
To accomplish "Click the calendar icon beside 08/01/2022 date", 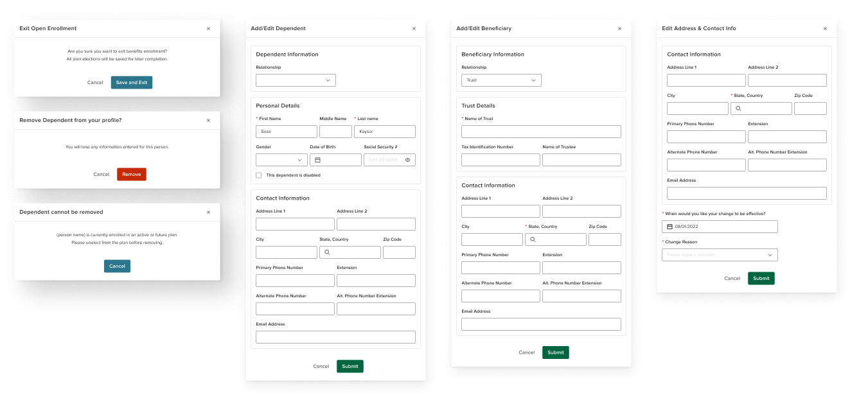I will pyautogui.click(x=669, y=227).
